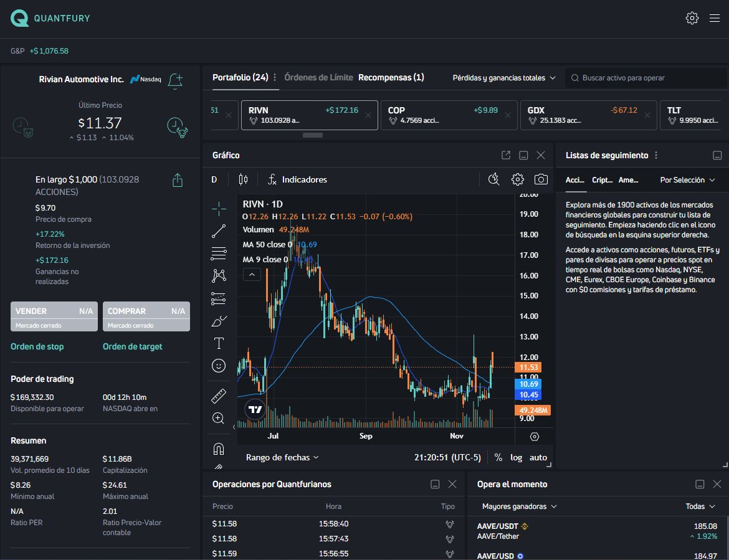Open the Listas de seguimiento three-dot menu
The image size is (729, 560).
[656, 155]
